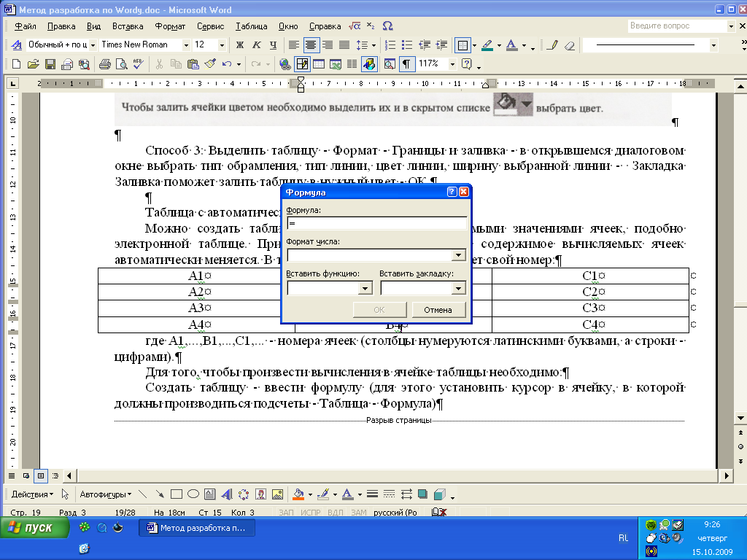Open Print Preview with the magnifier page icon
The image size is (747, 560).
[122, 64]
